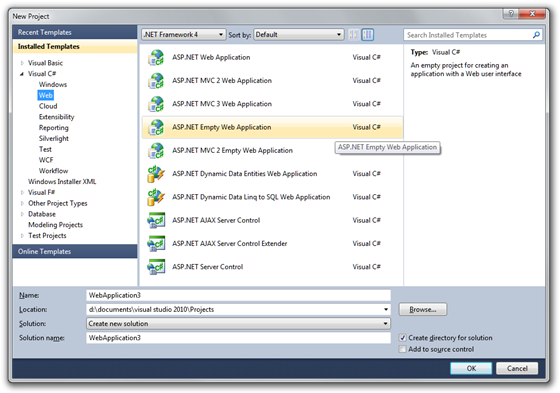
Task: Close the New Project dialog
Action: tap(532, 14)
